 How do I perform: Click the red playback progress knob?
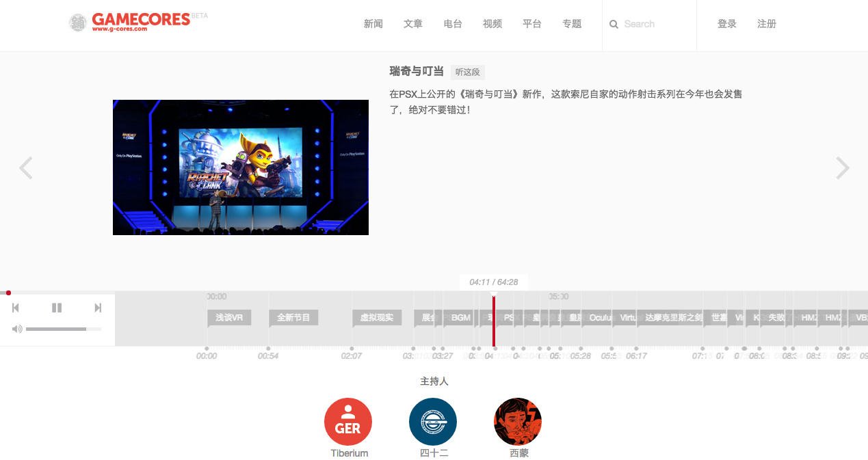point(8,293)
